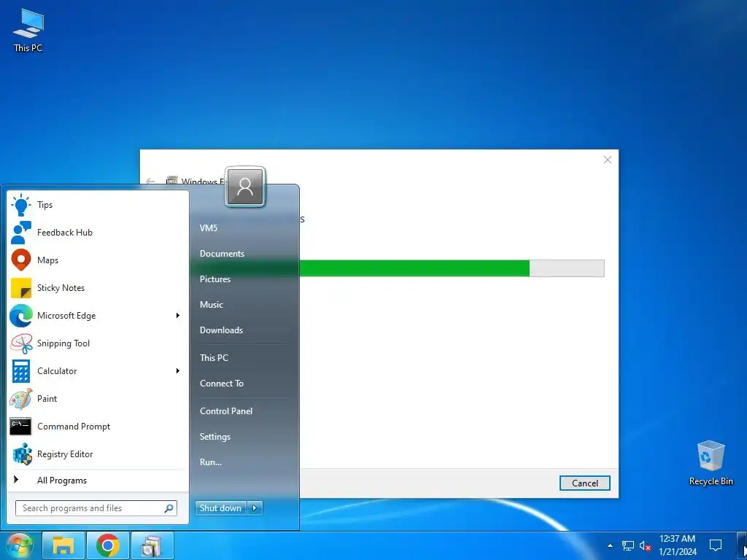Open the notification center icon
Image resolution: width=747 pixels, height=560 pixels.
pos(715,545)
